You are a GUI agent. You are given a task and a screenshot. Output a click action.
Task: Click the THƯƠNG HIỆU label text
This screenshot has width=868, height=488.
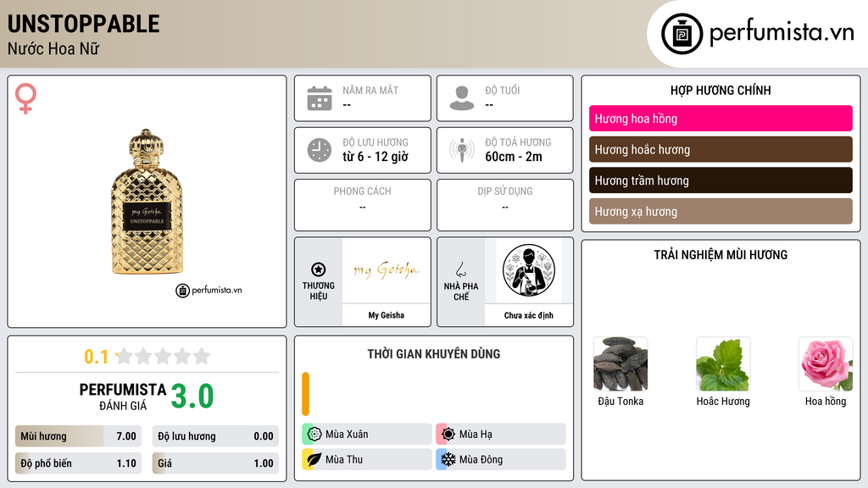pyautogui.click(x=319, y=291)
